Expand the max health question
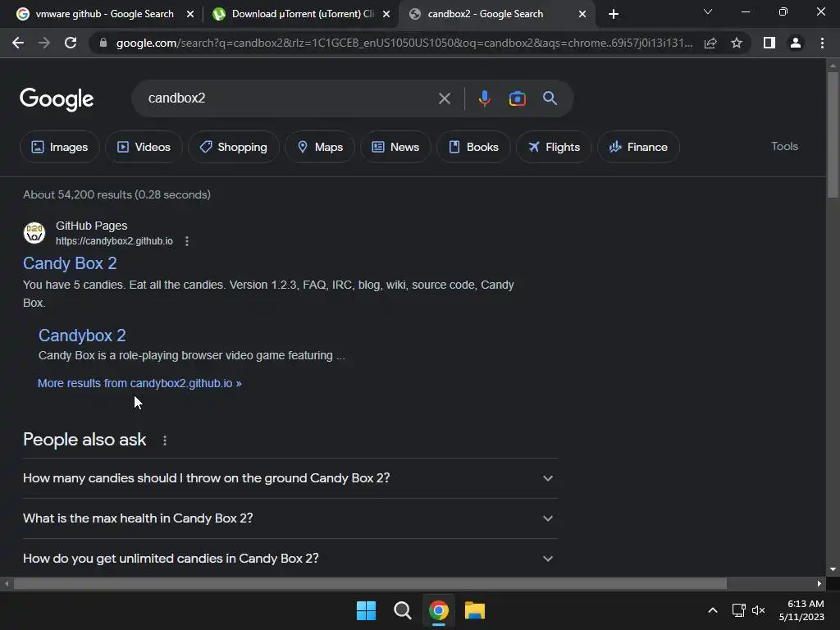The width and height of the screenshot is (840, 630). (x=290, y=518)
